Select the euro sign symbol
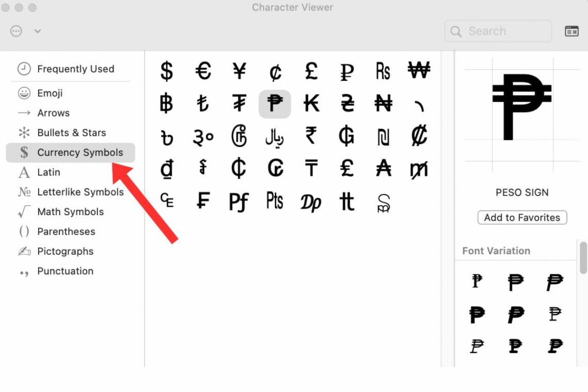The image size is (588, 392). coord(203,71)
